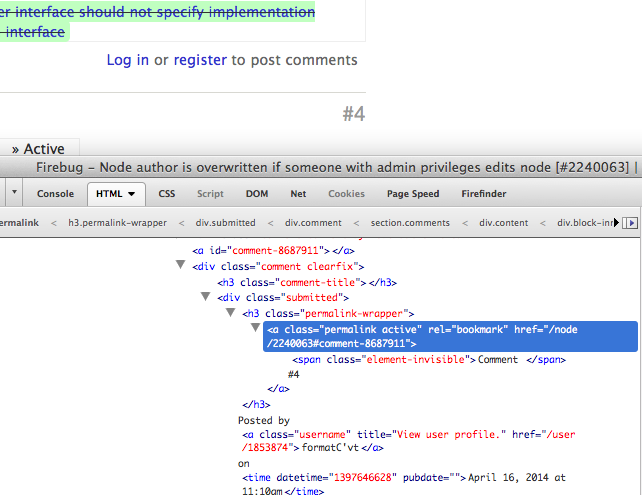Viewport: 642px width, 495px height.
Task: Switch to the Net tab
Action: [298, 194]
